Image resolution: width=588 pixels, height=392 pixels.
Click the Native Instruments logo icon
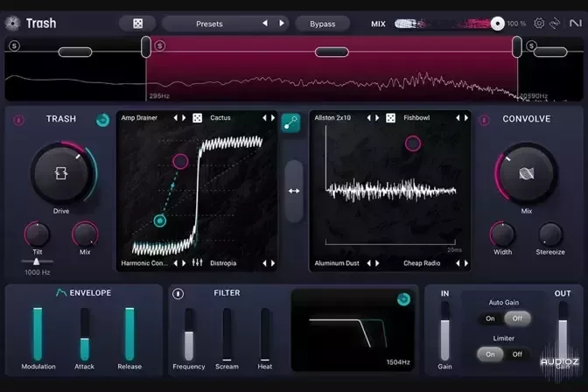pyautogui.click(x=575, y=24)
